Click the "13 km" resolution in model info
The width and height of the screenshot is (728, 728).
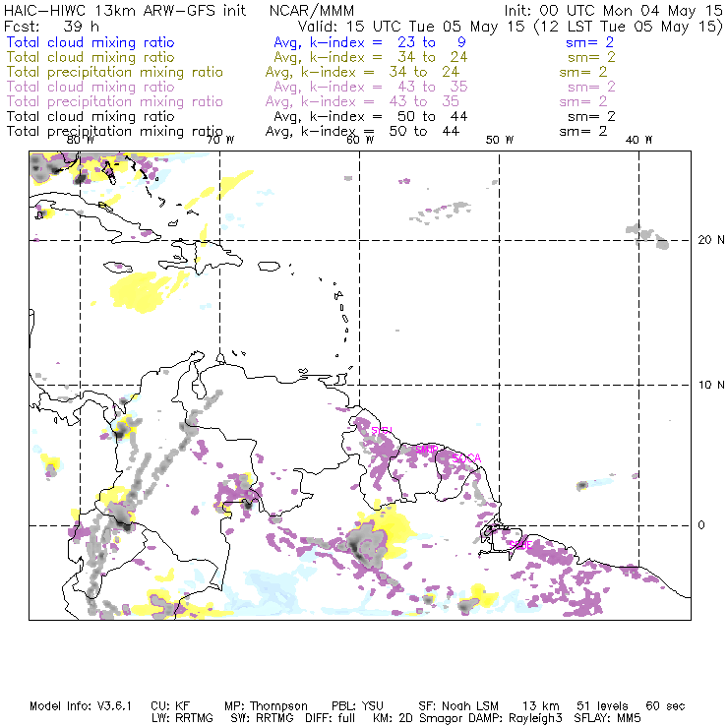540,706
